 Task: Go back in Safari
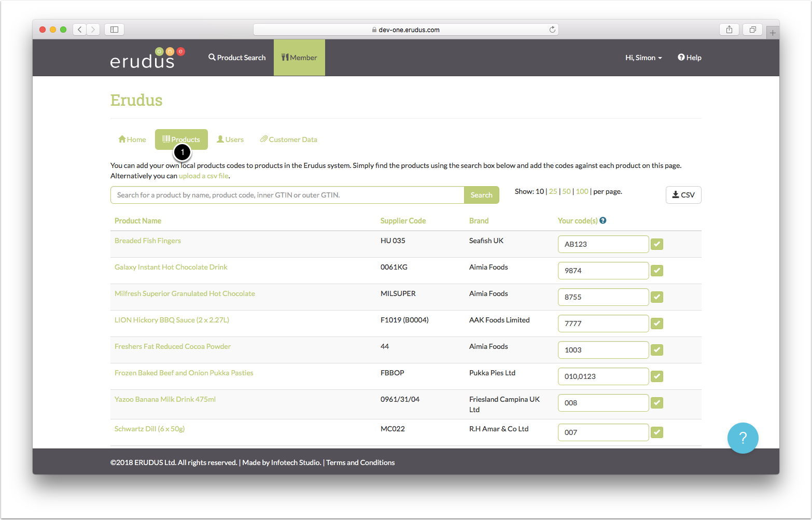click(79, 30)
